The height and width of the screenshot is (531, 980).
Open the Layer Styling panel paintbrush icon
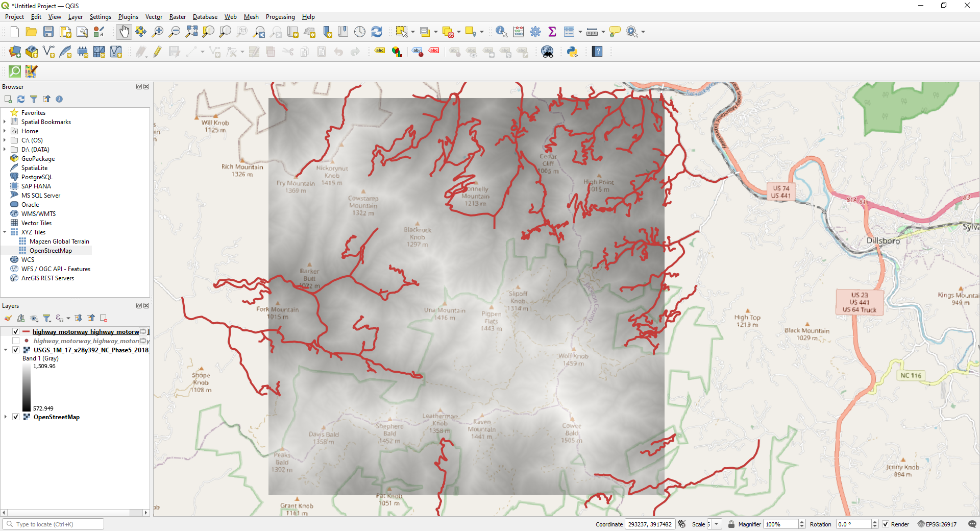(8, 318)
